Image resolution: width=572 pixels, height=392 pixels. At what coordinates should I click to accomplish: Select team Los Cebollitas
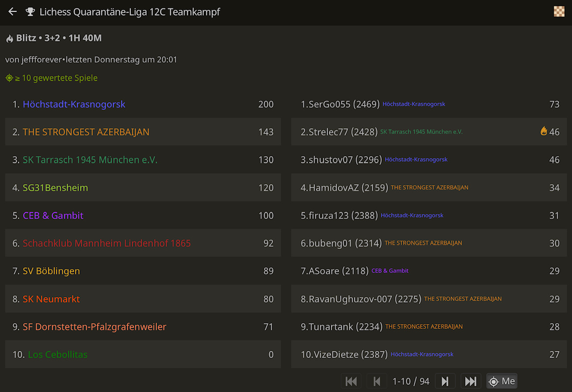(x=143, y=354)
